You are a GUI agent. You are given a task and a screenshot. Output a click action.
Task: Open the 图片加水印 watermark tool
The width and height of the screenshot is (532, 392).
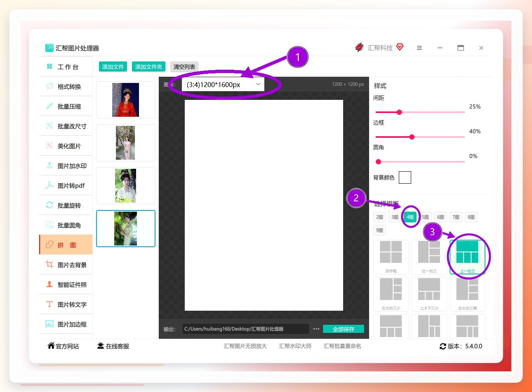(66, 166)
